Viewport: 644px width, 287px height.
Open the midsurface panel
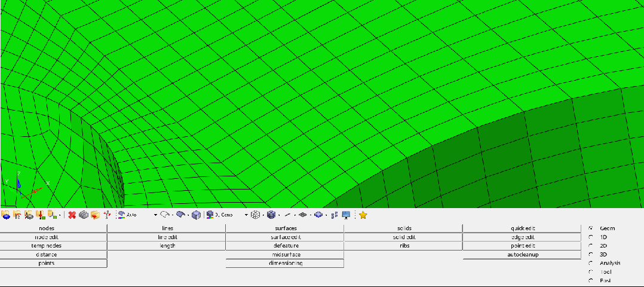point(284,255)
